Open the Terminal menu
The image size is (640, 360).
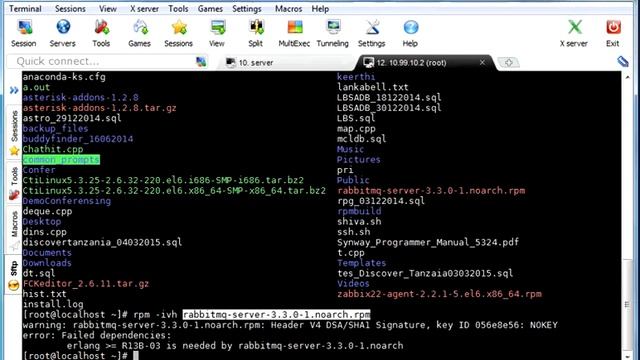tap(25, 9)
